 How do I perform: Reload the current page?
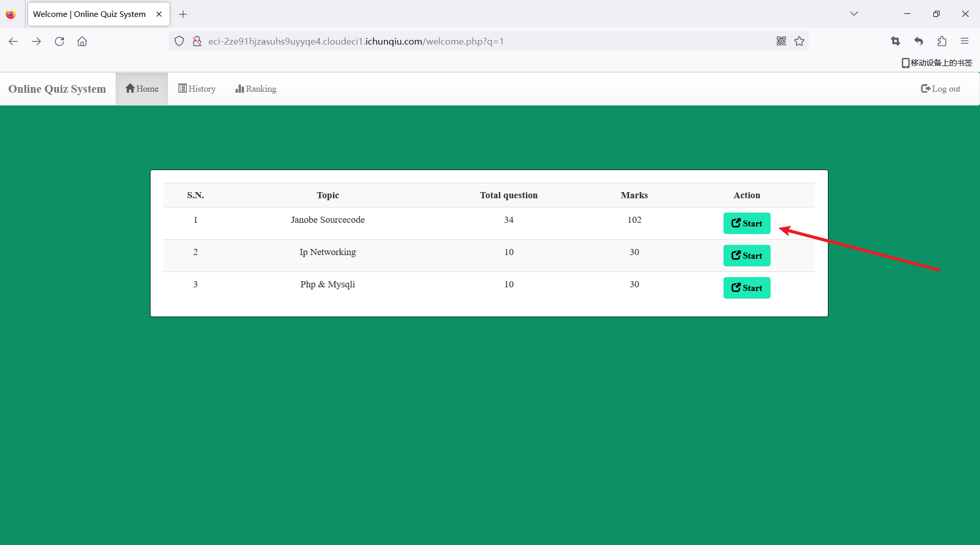pos(59,41)
